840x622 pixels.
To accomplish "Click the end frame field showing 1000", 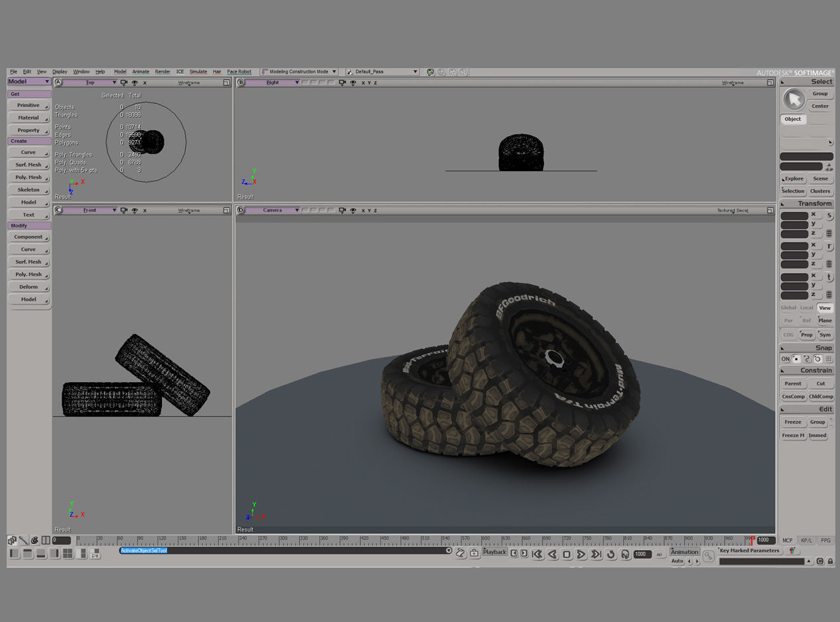I will click(x=767, y=540).
